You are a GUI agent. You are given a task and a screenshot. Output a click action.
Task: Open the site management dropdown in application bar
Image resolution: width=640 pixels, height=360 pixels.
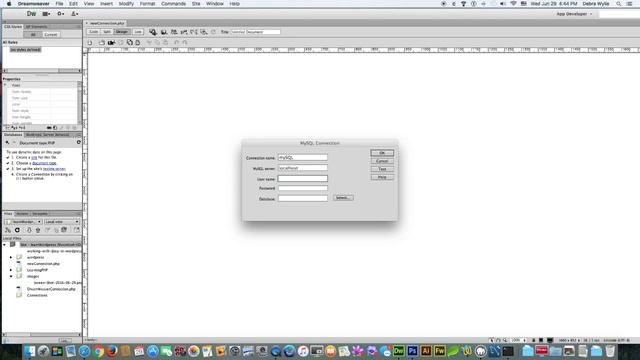pyautogui.click(x=75, y=14)
